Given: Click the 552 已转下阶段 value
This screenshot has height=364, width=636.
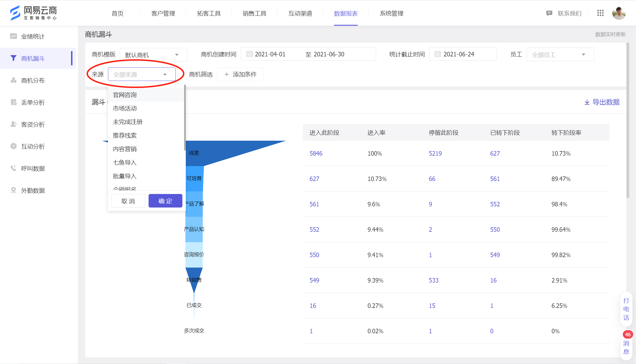Looking at the screenshot, I should [495, 204].
